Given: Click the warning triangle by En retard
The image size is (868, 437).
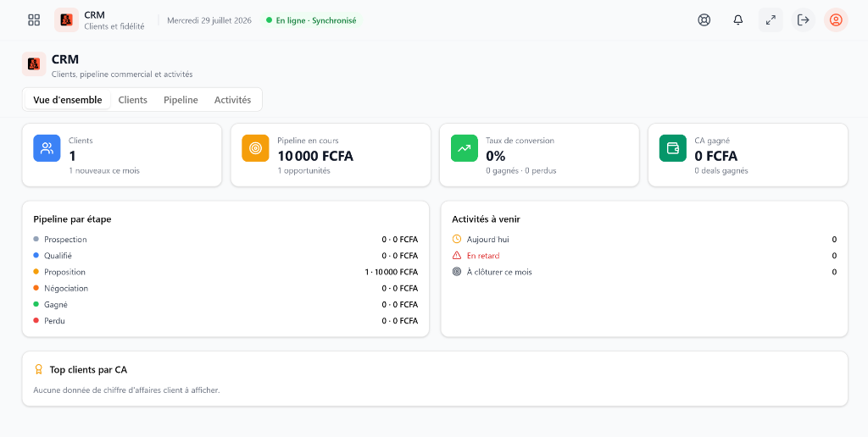Looking at the screenshot, I should point(457,256).
